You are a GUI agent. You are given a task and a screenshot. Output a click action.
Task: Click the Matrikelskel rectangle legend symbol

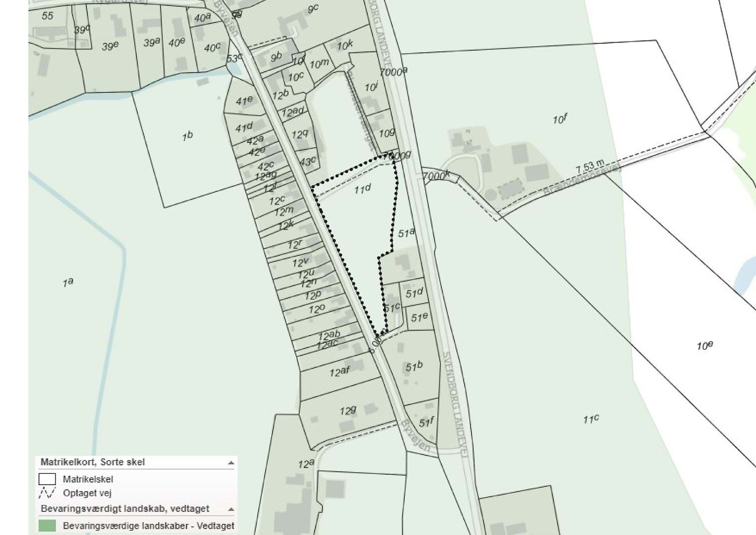[47, 479]
